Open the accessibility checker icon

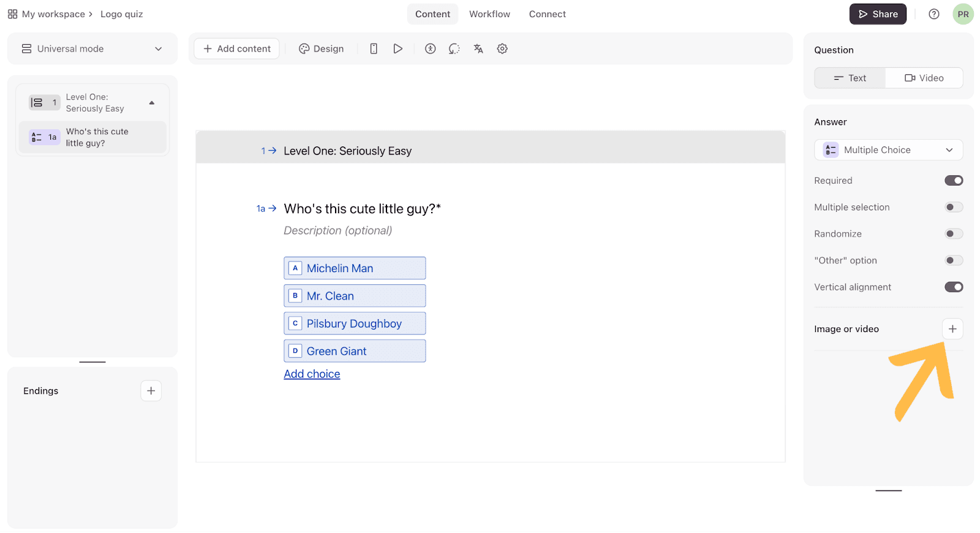click(x=431, y=48)
